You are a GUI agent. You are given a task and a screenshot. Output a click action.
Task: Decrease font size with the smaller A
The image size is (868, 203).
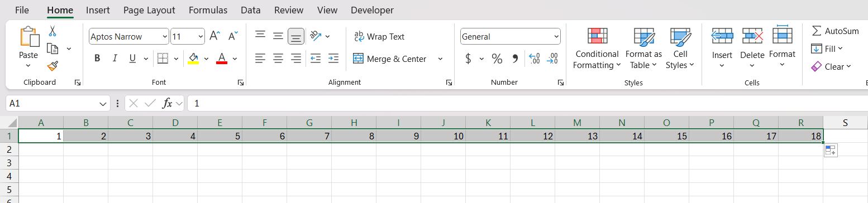click(233, 36)
